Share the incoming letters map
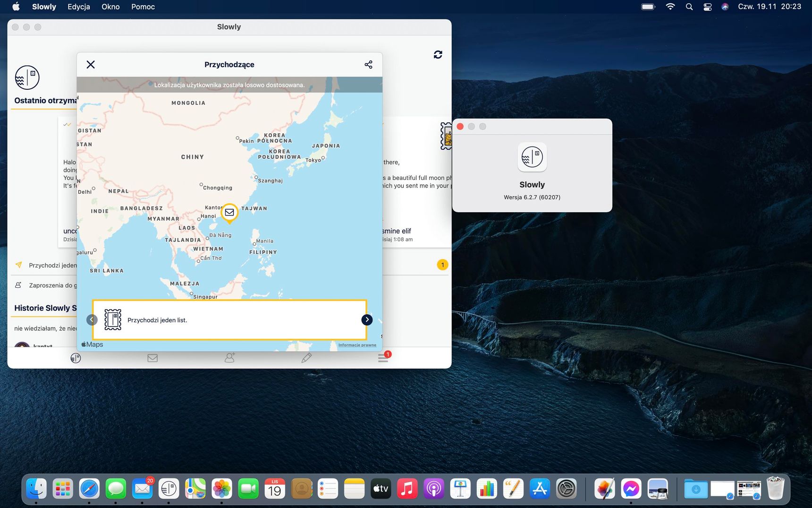The image size is (812, 508). [x=368, y=64]
